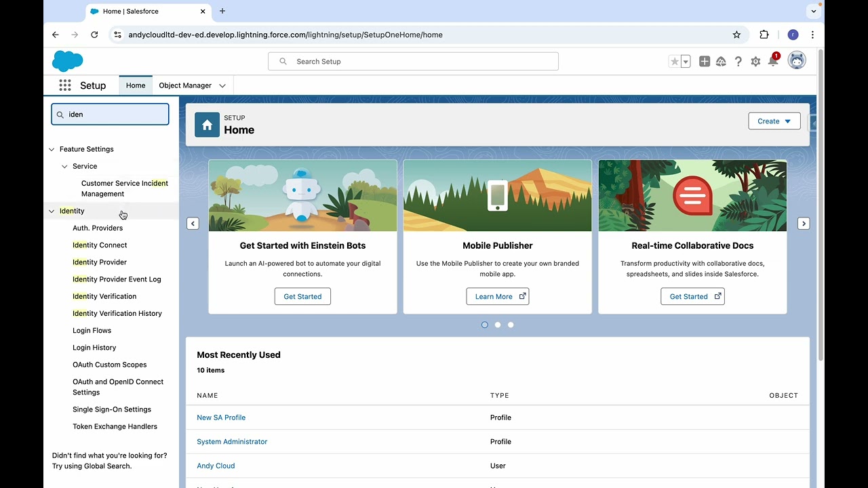The height and width of the screenshot is (488, 868).
Task: Click the Einstein Bots card illustration
Action: (302, 196)
